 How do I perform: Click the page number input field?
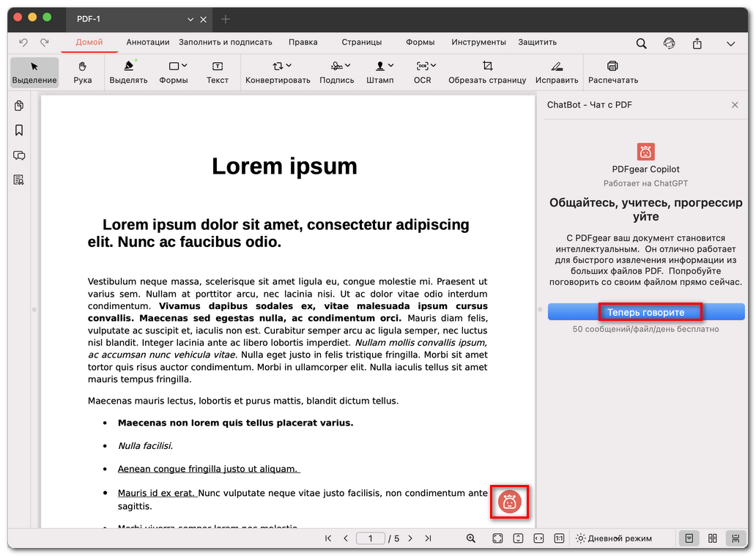[371, 538]
